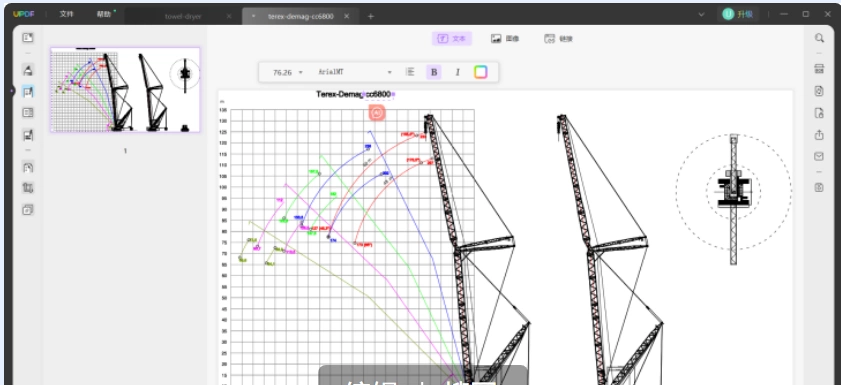Send file by email envelope icon
The width and height of the screenshot is (841, 385).
[x=819, y=157]
